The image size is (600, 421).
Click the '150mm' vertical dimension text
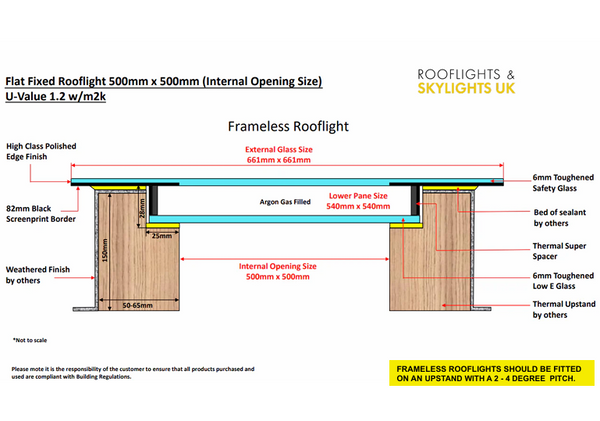pyautogui.click(x=105, y=250)
